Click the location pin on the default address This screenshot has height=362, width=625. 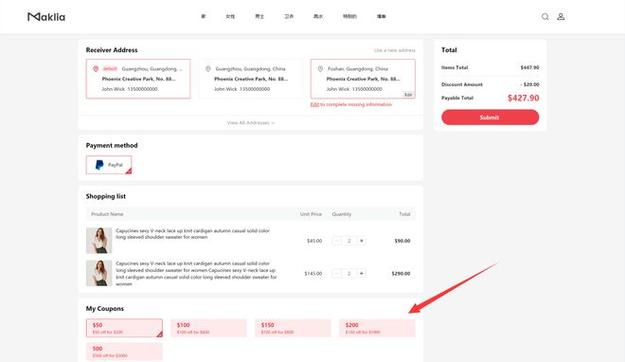(x=96, y=69)
